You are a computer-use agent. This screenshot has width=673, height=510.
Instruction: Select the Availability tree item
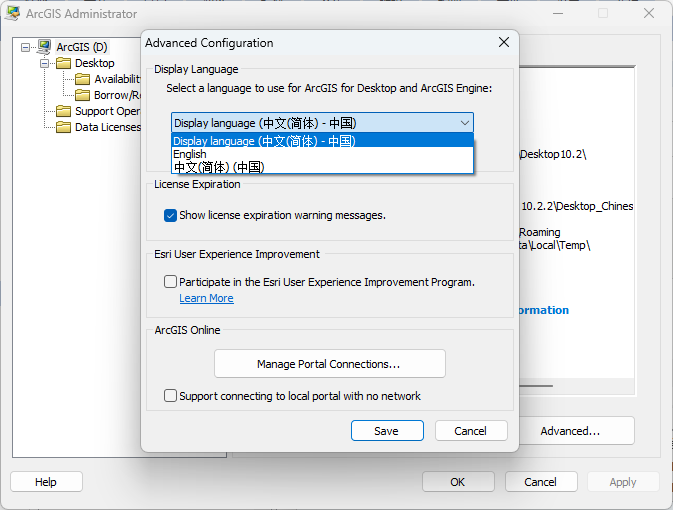pyautogui.click(x=117, y=79)
